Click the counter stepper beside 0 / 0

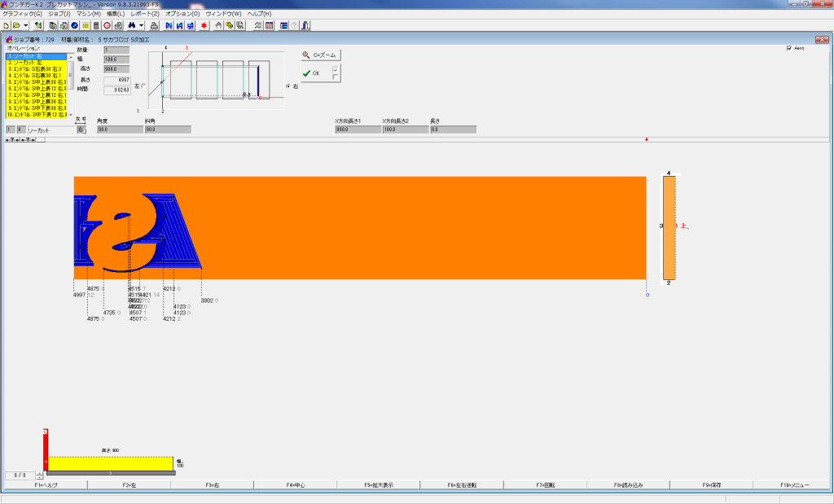[40, 476]
